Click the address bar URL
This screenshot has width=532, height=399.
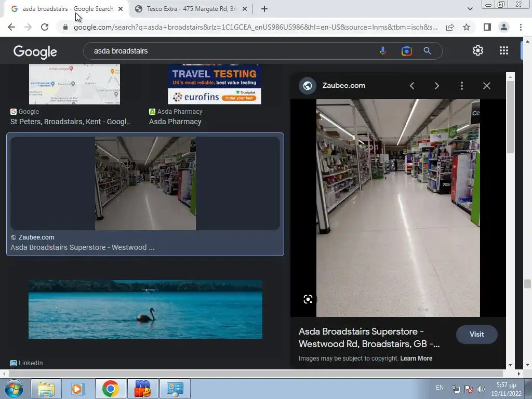click(255, 27)
